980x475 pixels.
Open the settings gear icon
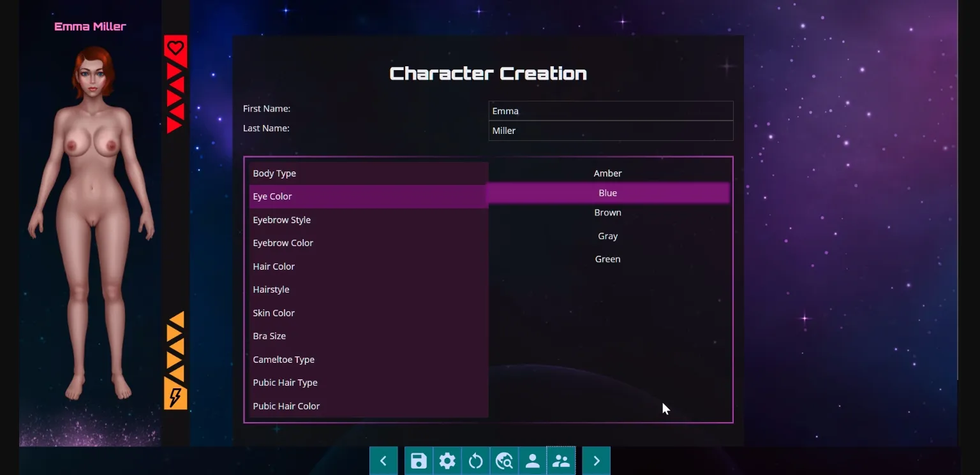click(447, 460)
